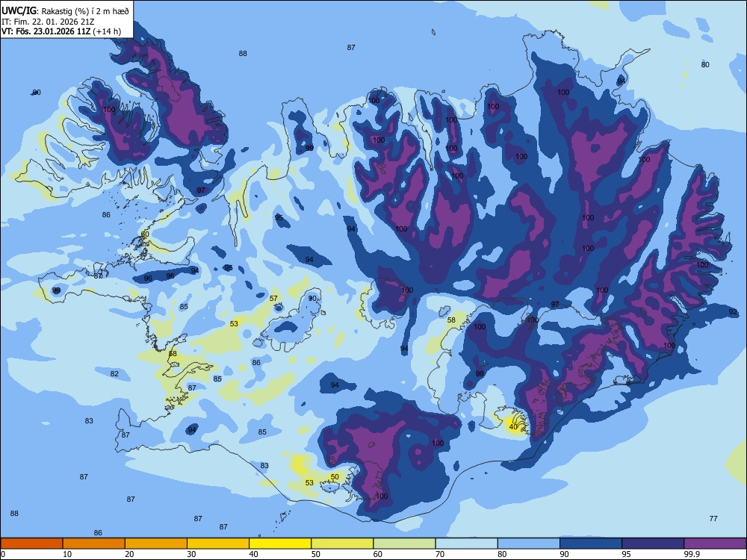
Task: Click the '70' legend tick label
Action: pos(440,554)
